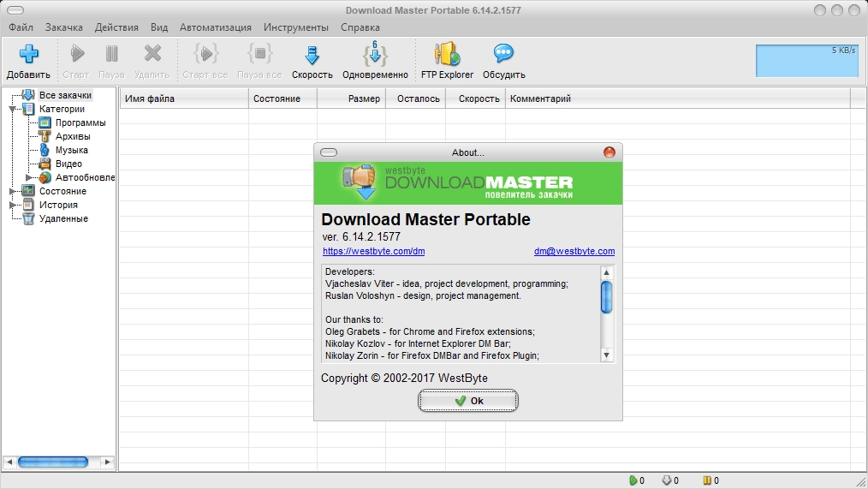The height and width of the screenshot is (489, 868).
Task: Click the 'ver. 6.14.2.1577' text
Action: tap(361, 236)
